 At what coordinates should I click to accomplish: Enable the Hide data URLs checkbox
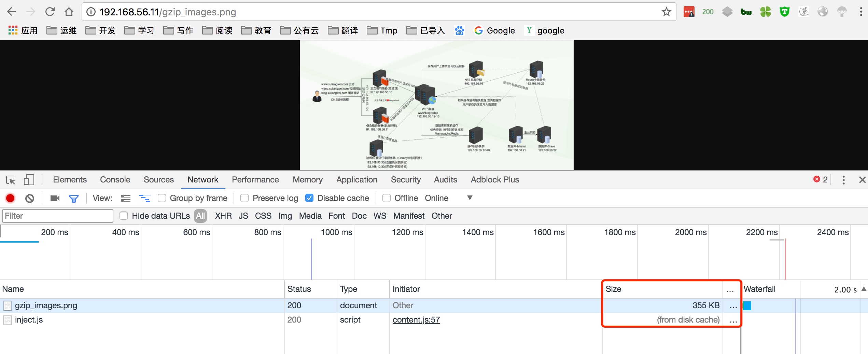[124, 216]
